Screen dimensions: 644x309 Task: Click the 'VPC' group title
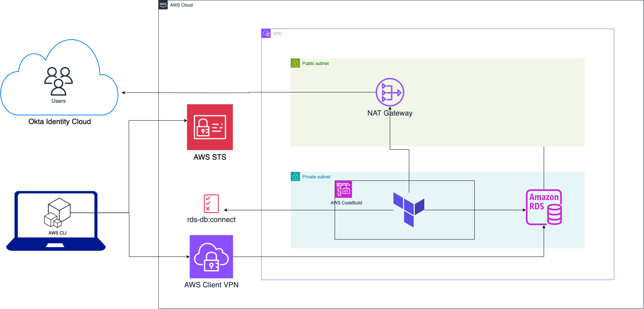click(x=277, y=34)
